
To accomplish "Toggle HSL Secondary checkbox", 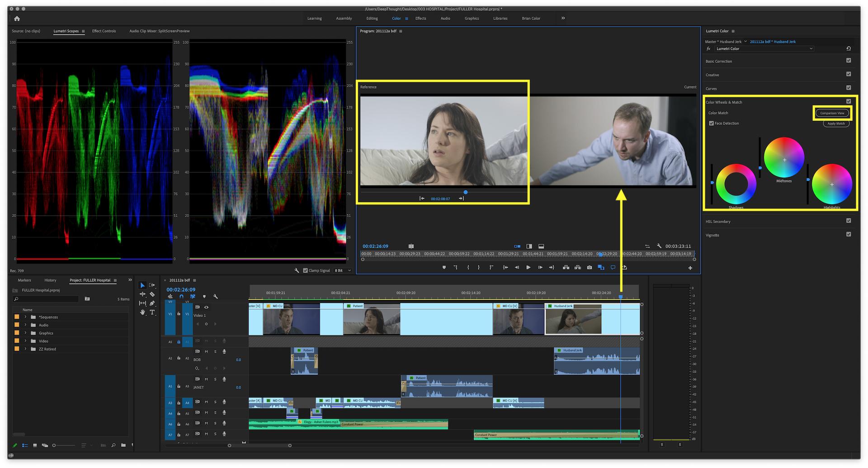I will pos(849,221).
